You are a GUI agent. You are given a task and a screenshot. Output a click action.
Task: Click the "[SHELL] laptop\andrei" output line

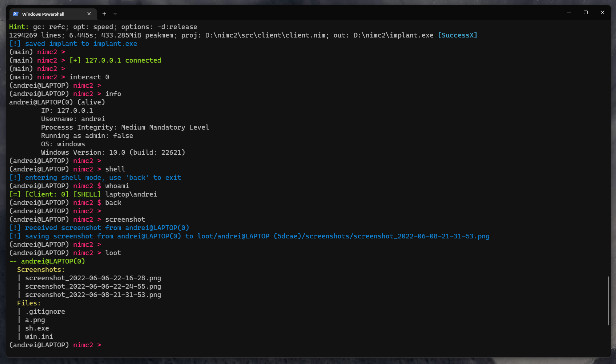click(83, 194)
